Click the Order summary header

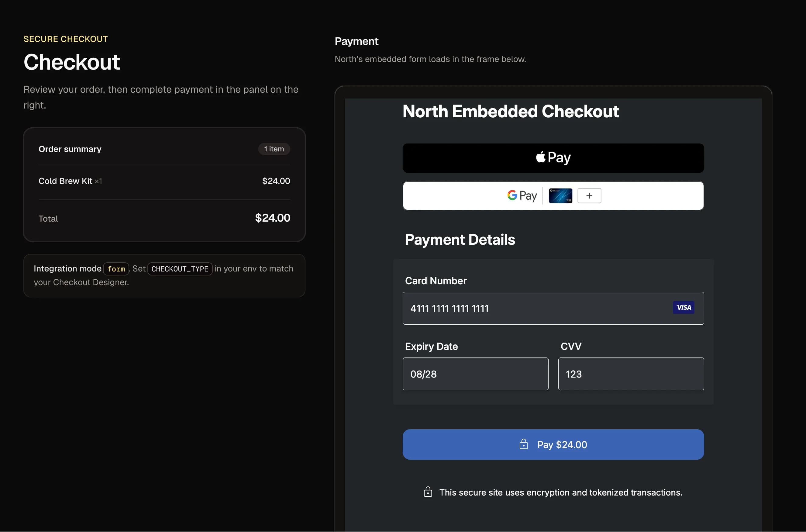70,149
